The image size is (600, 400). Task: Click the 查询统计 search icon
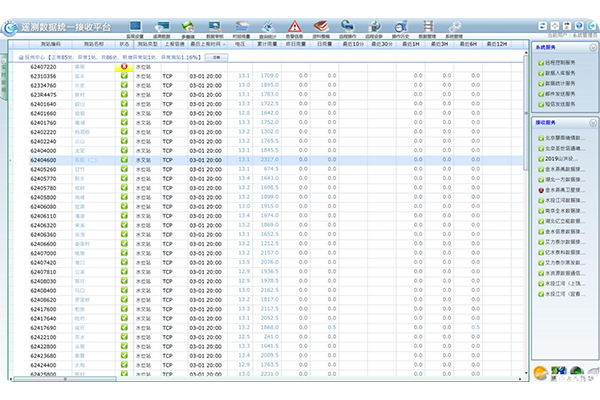[268, 27]
